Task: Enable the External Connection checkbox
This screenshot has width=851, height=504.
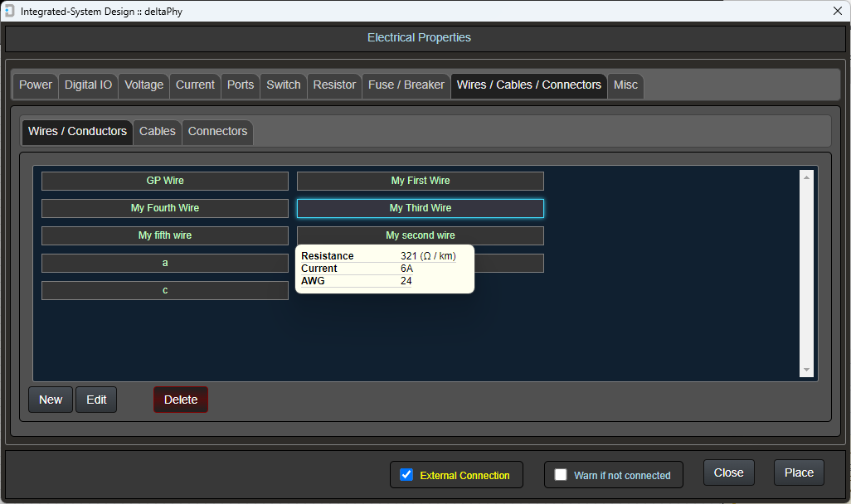Action: 406,475
